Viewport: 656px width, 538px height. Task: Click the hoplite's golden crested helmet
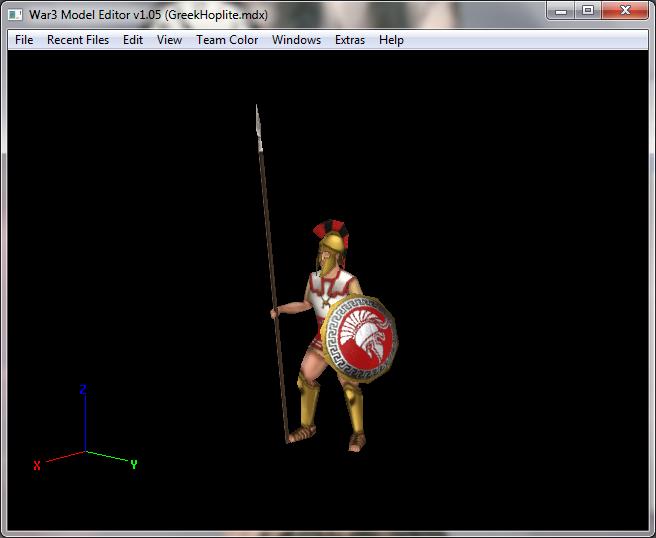[332, 246]
